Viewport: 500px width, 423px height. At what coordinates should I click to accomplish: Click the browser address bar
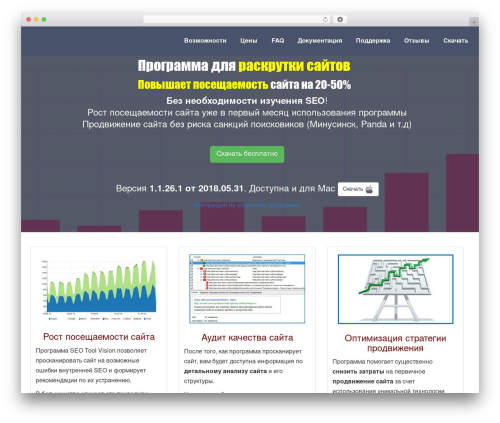click(236, 19)
